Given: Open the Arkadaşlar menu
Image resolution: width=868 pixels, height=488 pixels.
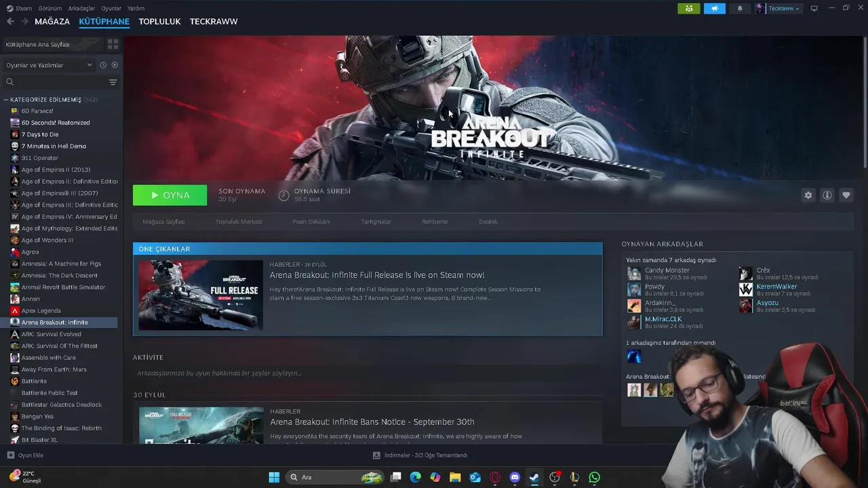Looking at the screenshot, I should click(82, 8).
